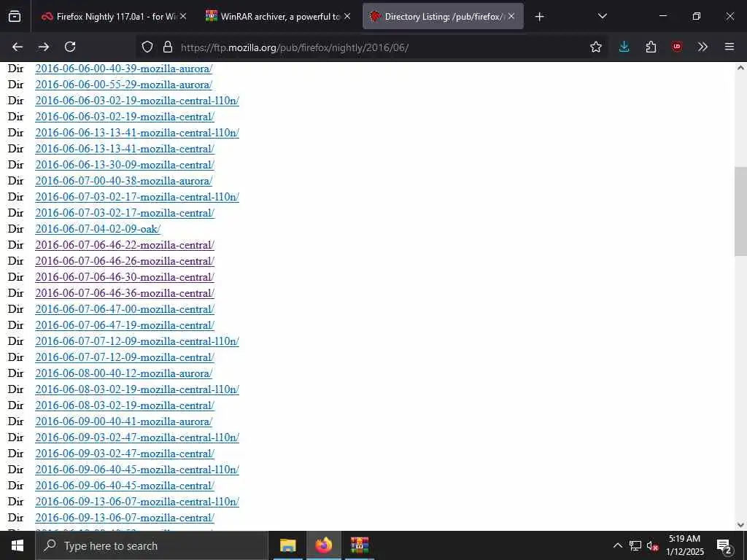This screenshot has width=747, height=560.
Task: Show hidden system tray icons
Action: tap(617, 545)
